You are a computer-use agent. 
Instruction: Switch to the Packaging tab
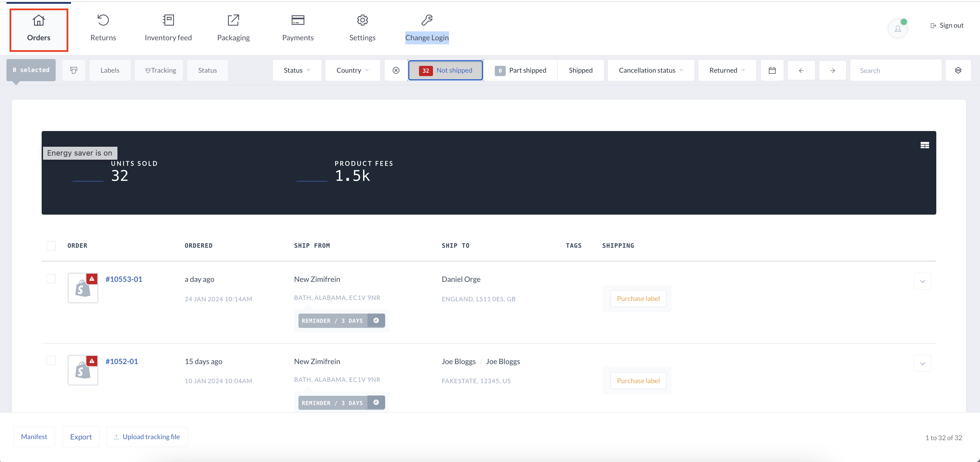[x=233, y=28]
